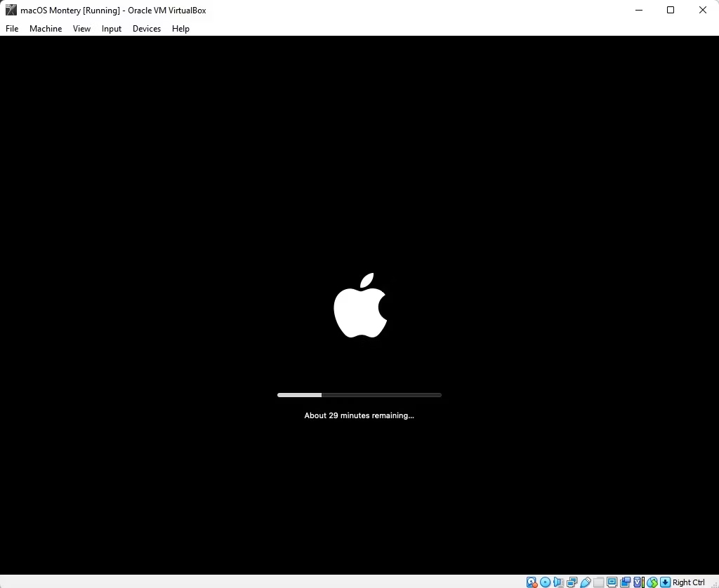This screenshot has width=719, height=588.
Task: Open the Help menu
Action: (180, 28)
